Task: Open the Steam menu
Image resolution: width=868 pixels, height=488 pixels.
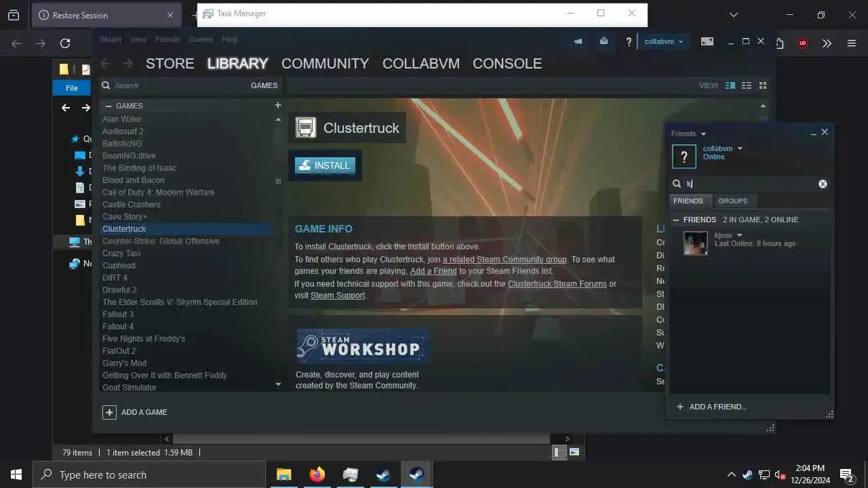Action: point(111,39)
